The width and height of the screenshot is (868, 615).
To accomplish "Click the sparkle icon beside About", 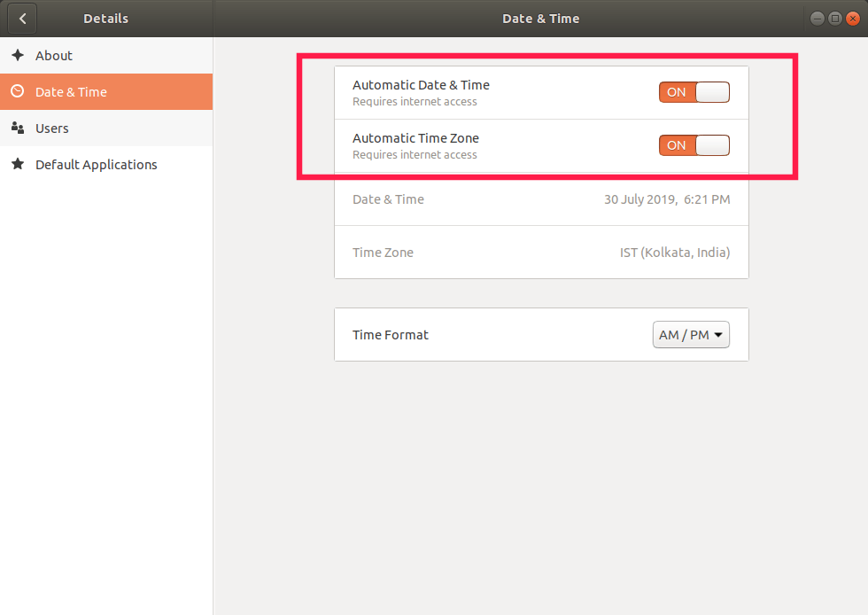I will [18, 55].
